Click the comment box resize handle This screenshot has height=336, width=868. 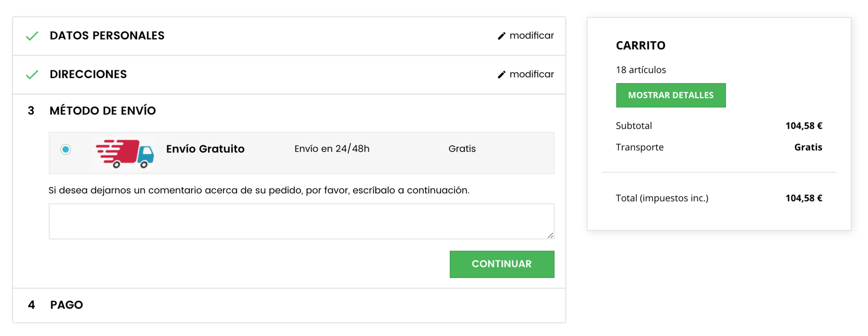coord(550,235)
